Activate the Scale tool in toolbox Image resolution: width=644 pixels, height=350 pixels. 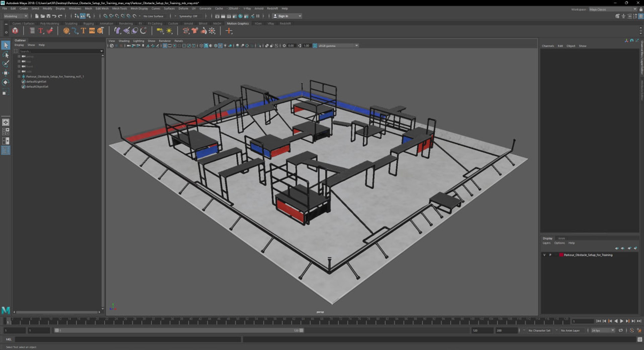pyautogui.click(x=6, y=92)
